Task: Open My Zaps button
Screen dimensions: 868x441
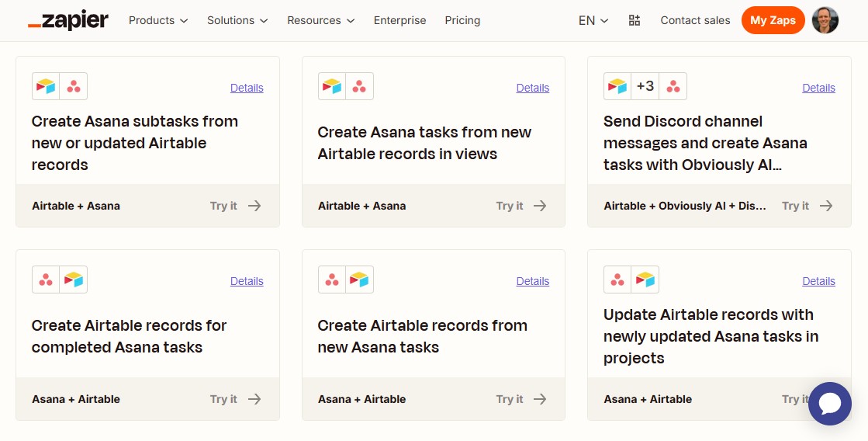Action: coord(773,20)
